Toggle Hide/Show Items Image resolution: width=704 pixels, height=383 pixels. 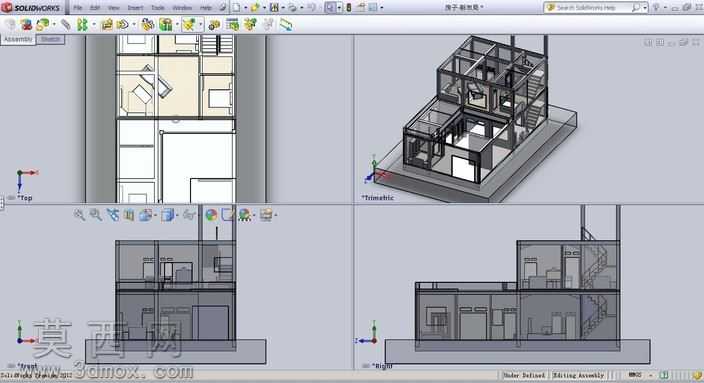coord(189,215)
